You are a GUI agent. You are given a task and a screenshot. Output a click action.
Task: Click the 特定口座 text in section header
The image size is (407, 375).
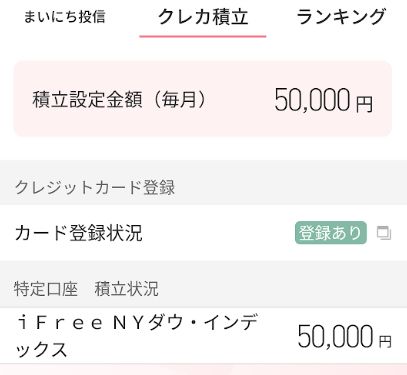46,289
